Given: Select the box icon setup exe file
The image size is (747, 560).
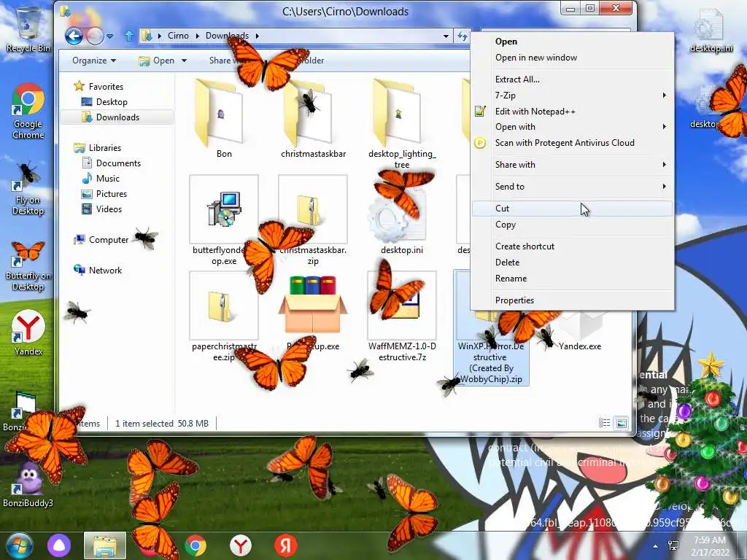Looking at the screenshot, I should coord(313,311).
